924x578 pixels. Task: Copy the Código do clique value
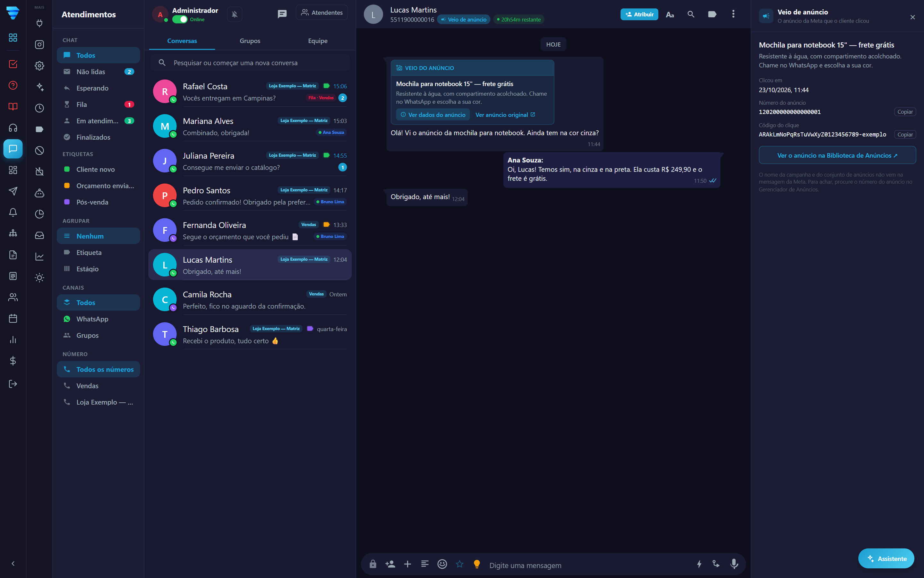(905, 135)
